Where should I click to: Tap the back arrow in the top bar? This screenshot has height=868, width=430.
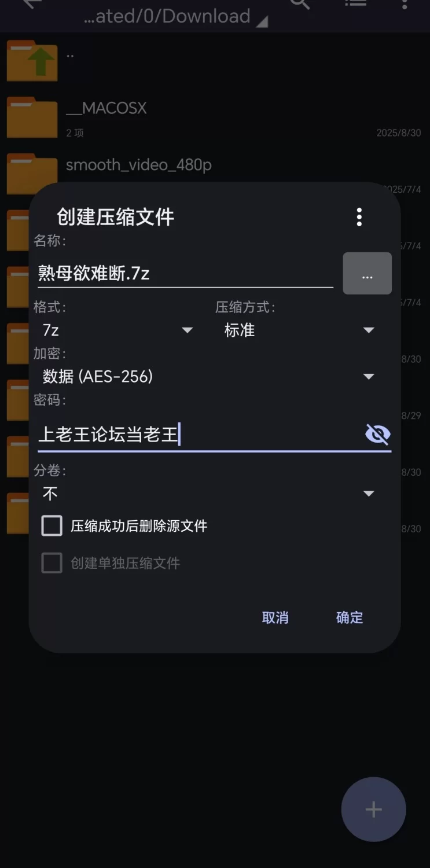[32, 5]
